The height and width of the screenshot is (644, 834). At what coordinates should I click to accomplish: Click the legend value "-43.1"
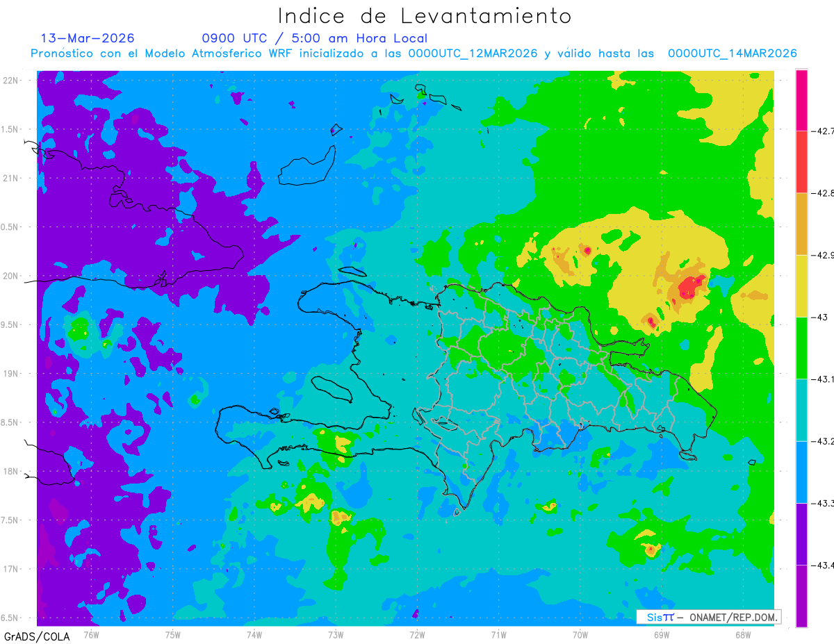[x=823, y=379]
